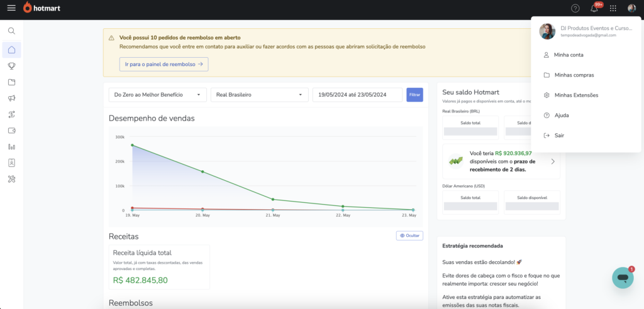
Task: Open the hamburger menu in the top bar
Action: click(x=11, y=8)
